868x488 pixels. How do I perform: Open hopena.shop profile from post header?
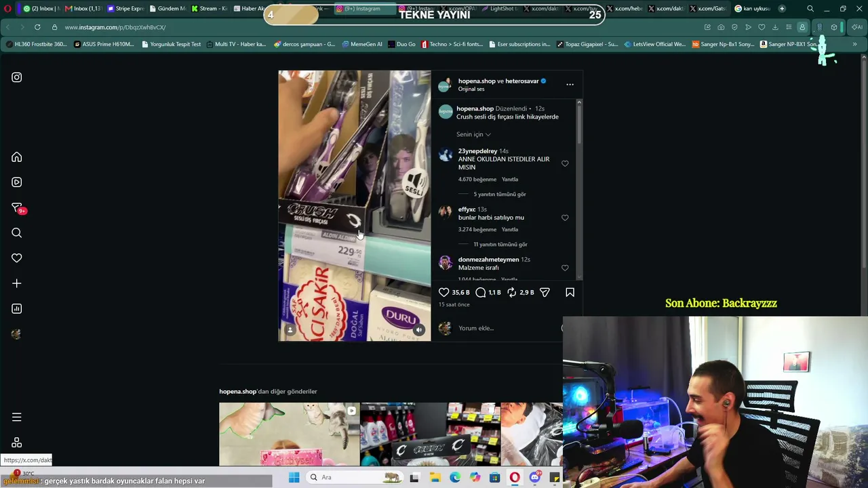pyautogui.click(x=477, y=81)
